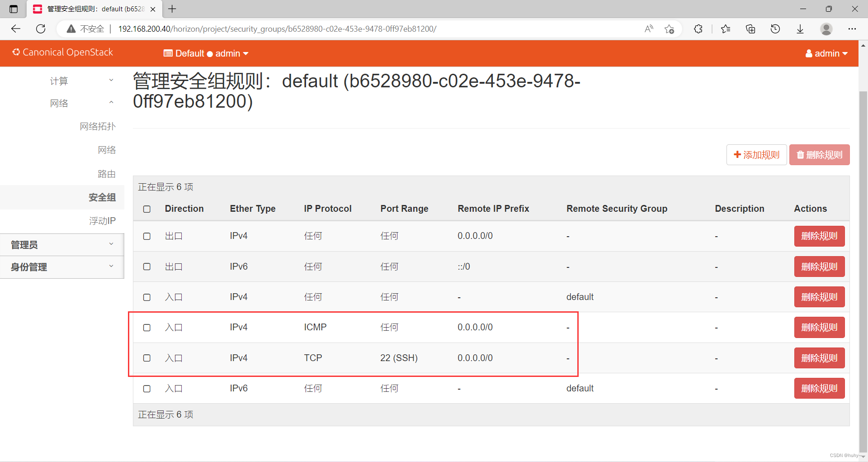The height and width of the screenshot is (462, 868).
Task: Open the tab actions menu icon
Action: (14, 9)
